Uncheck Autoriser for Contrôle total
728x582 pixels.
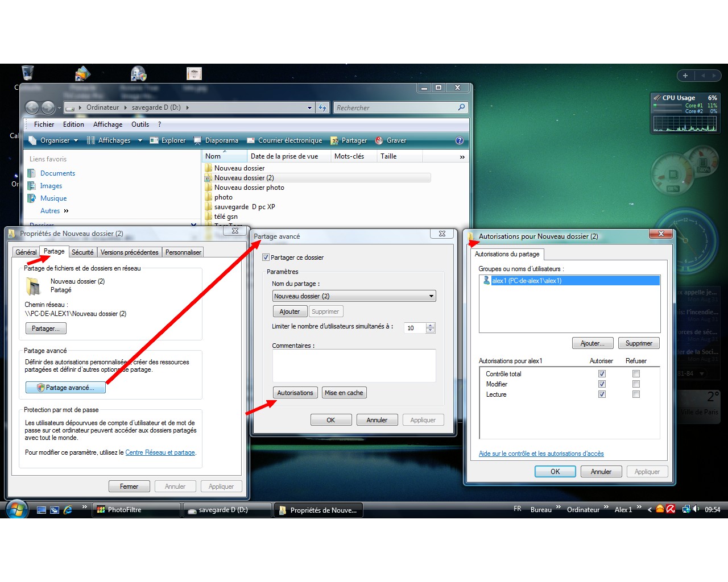tap(602, 374)
